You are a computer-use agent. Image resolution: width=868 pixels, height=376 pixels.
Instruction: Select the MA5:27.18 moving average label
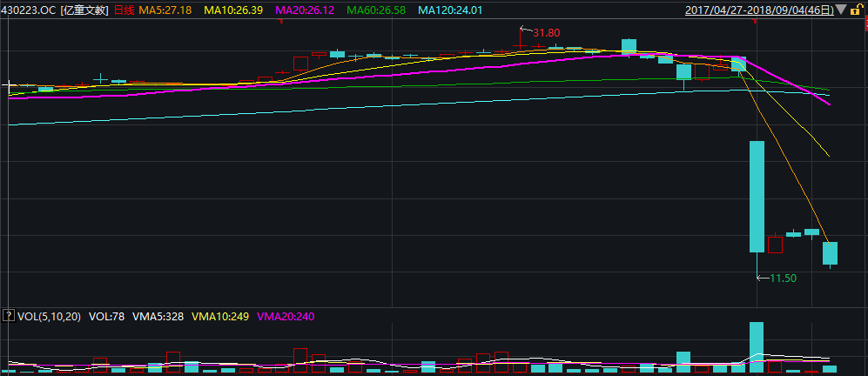coord(165,10)
